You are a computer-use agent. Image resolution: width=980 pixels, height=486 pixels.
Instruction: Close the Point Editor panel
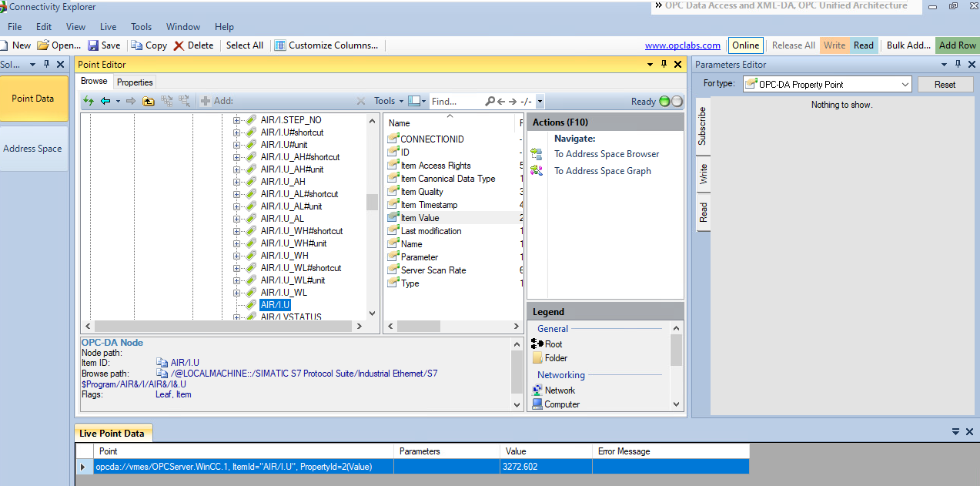pyautogui.click(x=677, y=65)
